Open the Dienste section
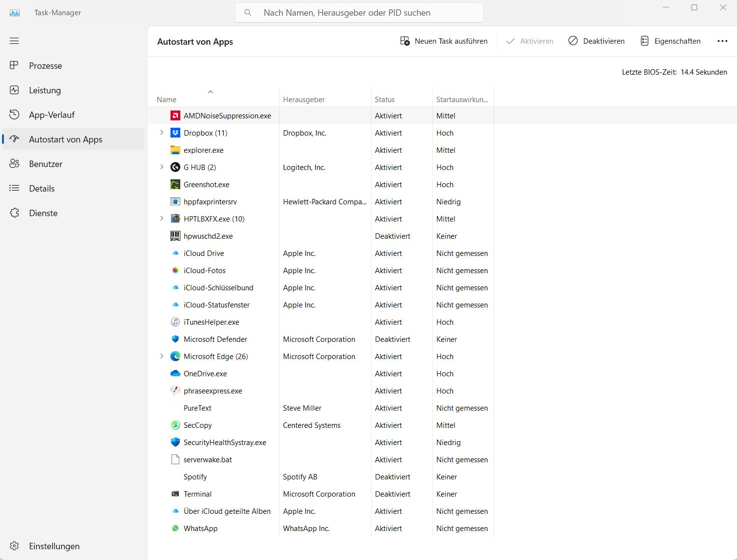Image resolution: width=737 pixels, height=560 pixels. coord(43,213)
